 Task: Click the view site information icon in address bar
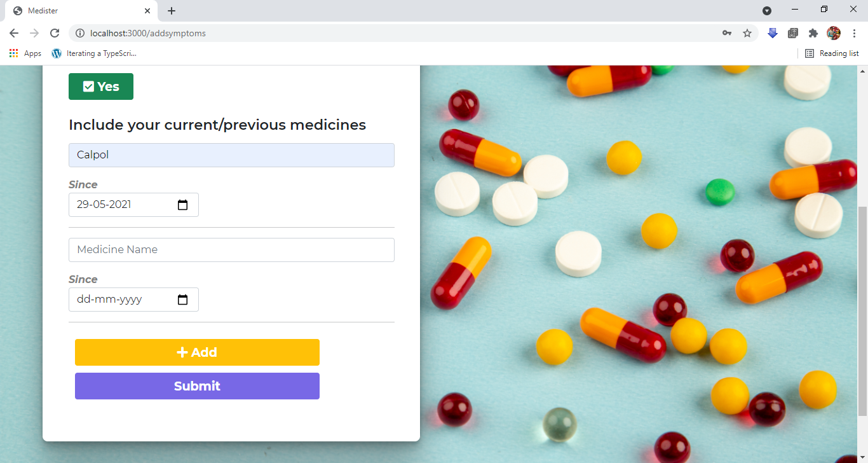click(x=80, y=33)
